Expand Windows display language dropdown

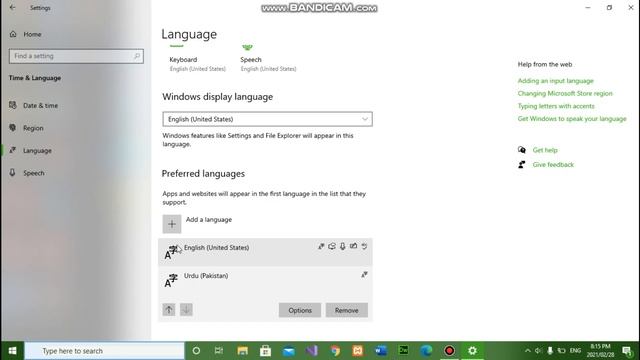[x=267, y=119]
